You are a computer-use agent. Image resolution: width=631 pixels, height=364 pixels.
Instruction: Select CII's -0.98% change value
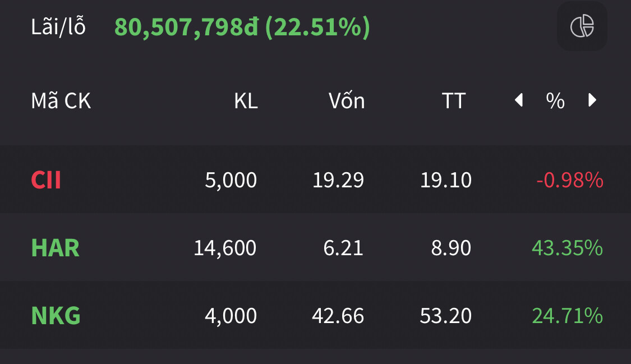tap(569, 181)
